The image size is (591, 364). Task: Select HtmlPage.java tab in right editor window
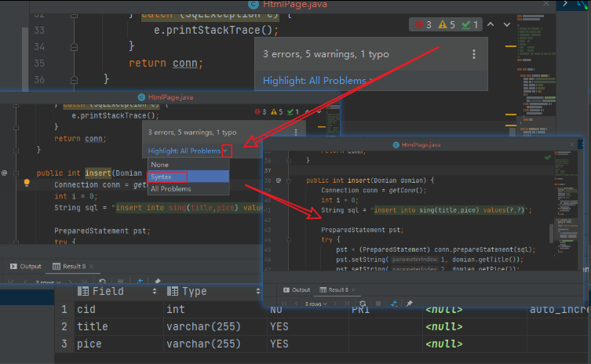pyautogui.click(x=417, y=144)
